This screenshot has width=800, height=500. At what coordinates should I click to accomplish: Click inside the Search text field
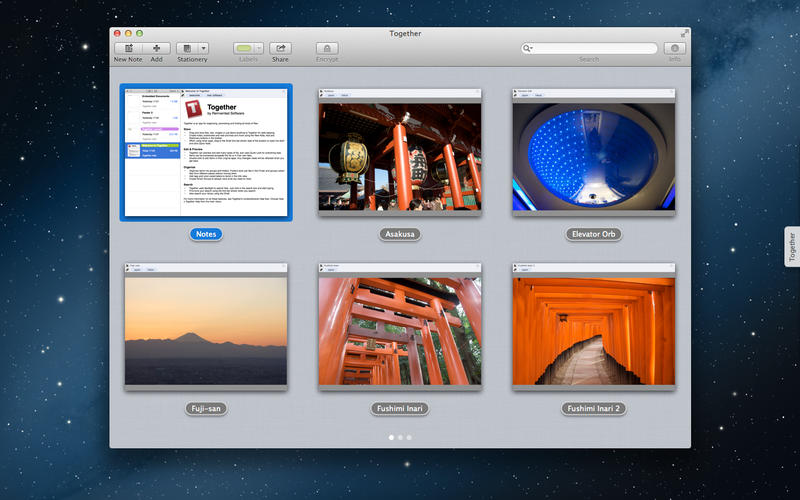click(595, 48)
